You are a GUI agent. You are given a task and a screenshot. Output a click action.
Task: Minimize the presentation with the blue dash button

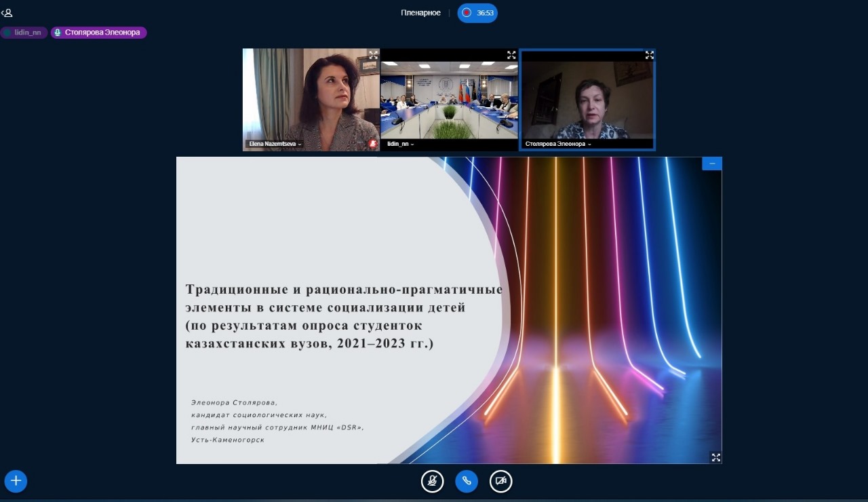(x=712, y=163)
